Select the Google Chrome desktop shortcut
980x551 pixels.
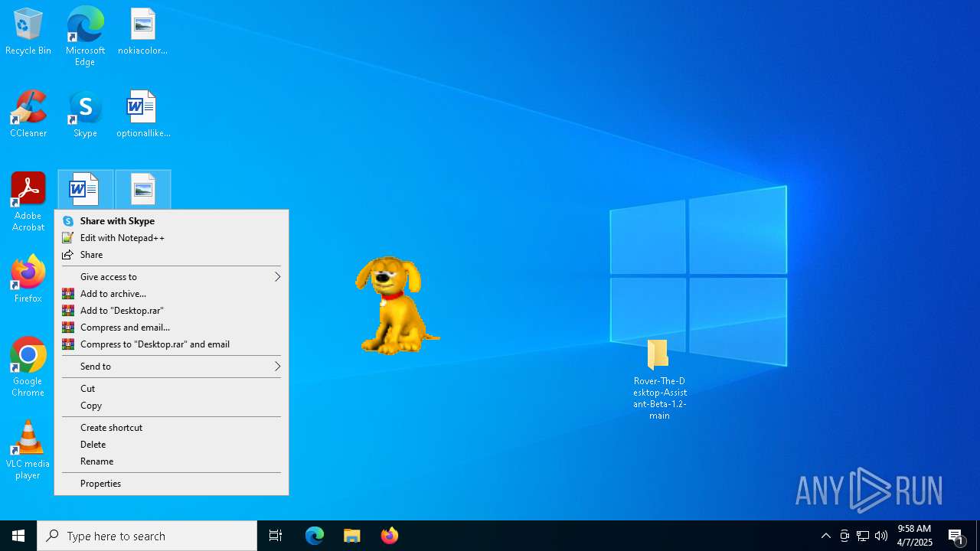coord(28,367)
